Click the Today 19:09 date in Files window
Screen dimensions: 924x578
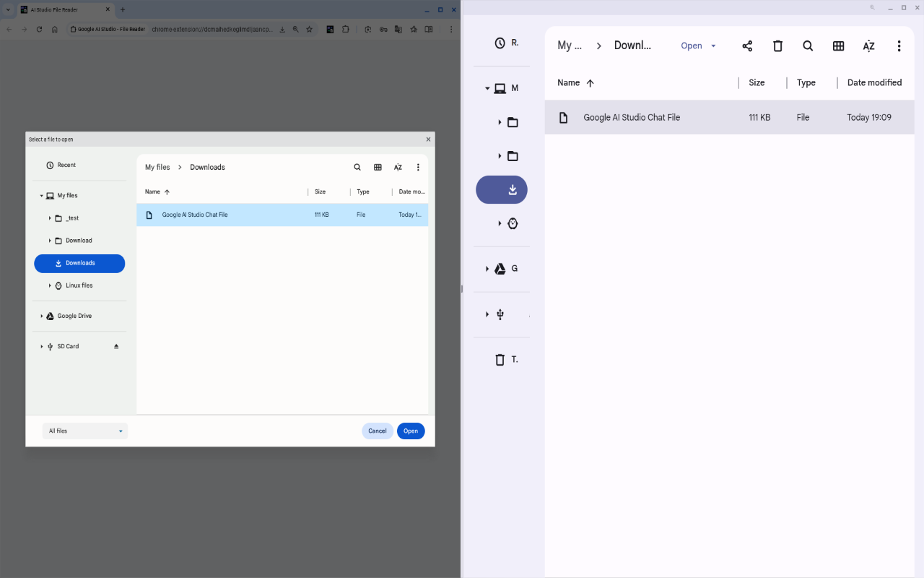[x=869, y=118]
